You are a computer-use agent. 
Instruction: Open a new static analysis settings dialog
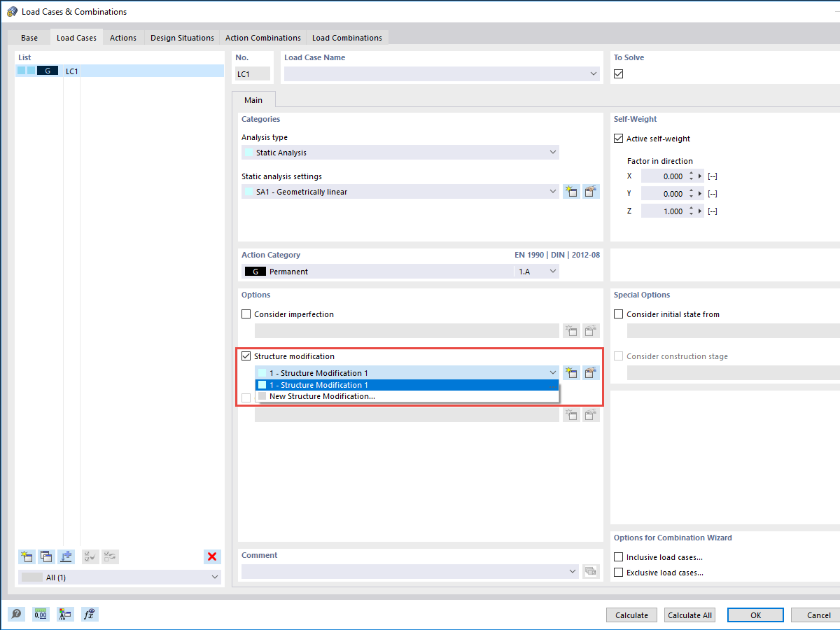571,191
